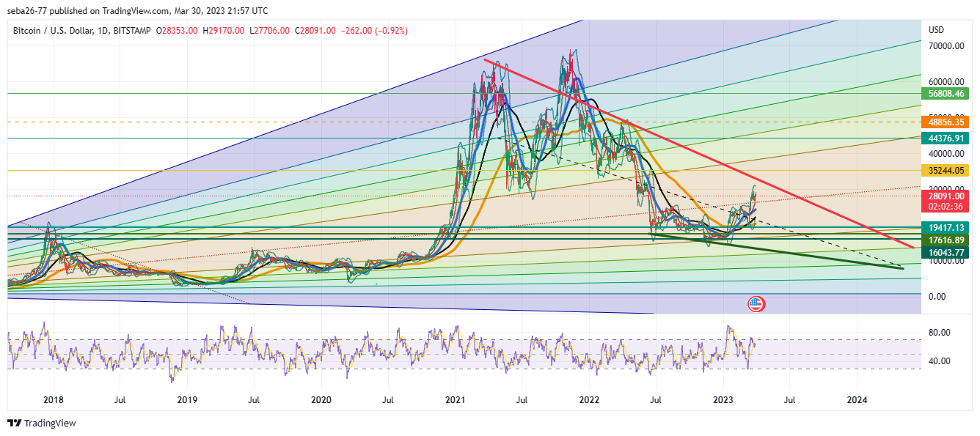Select the 56808.46 green price label
The image size is (980, 436).
[x=946, y=94]
